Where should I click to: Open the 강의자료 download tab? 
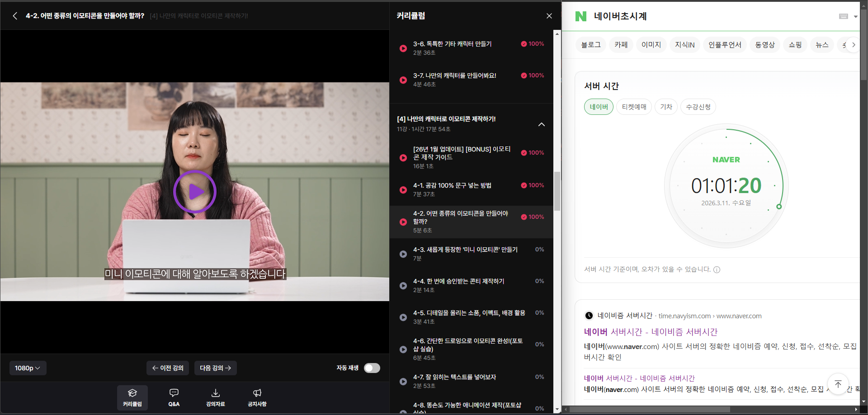(216, 398)
